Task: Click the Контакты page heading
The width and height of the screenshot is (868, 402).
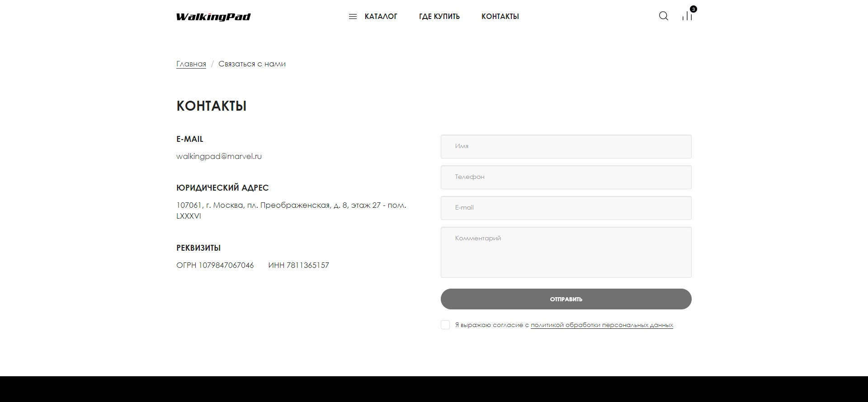Action: tap(211, 106)
